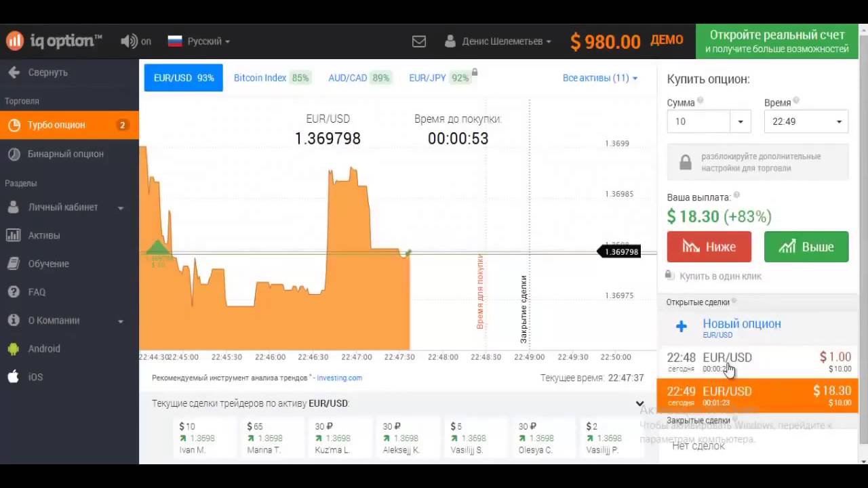Open Активы from sidebar
Viewport: 868px width, 488px height.
point(69,236)
